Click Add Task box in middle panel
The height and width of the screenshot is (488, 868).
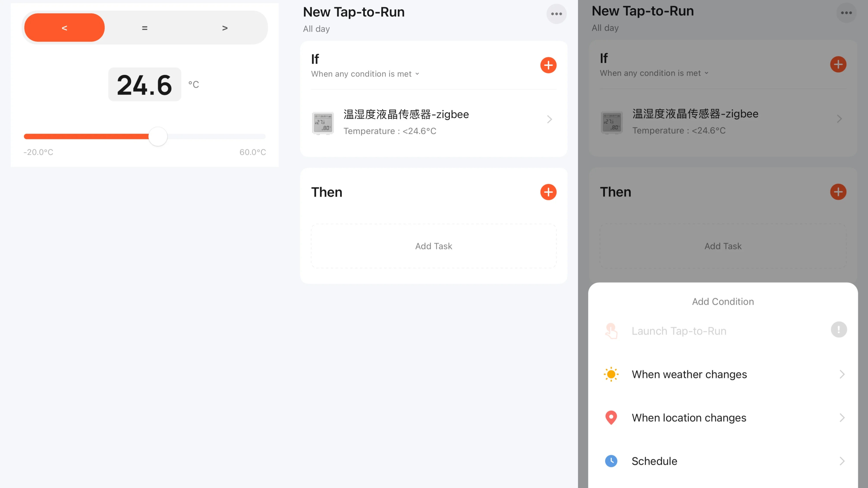[433, 246]
